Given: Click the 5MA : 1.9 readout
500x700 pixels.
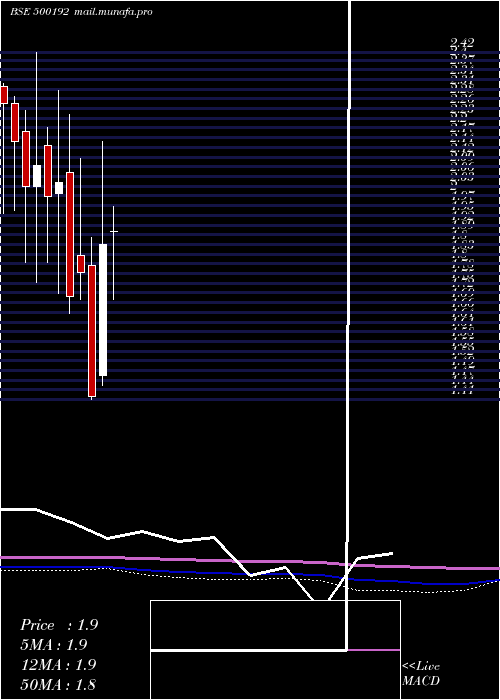Looking at the screenshot, I should [54, 645].
